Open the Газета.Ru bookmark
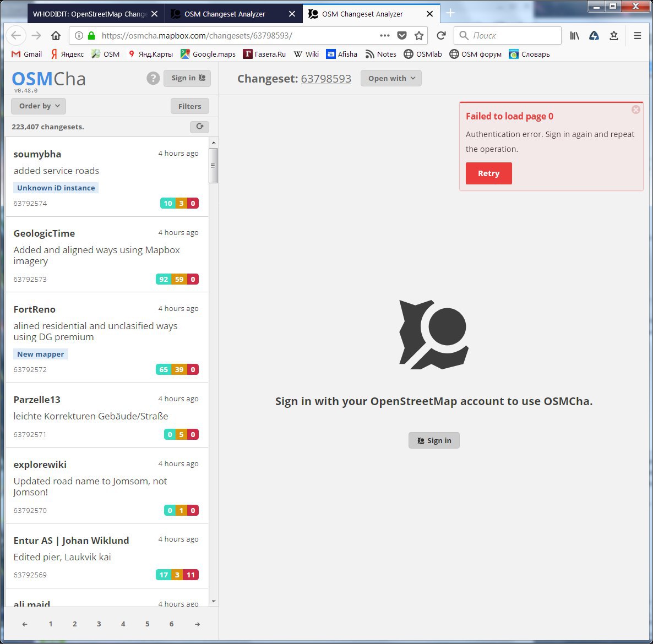653x644 pixels. point(264,54)
